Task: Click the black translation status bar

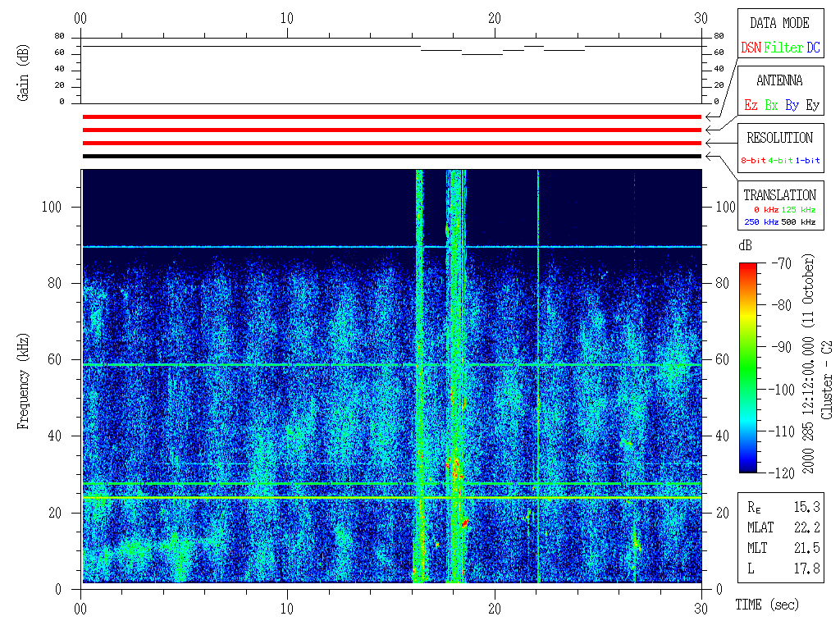Action: 391,156
